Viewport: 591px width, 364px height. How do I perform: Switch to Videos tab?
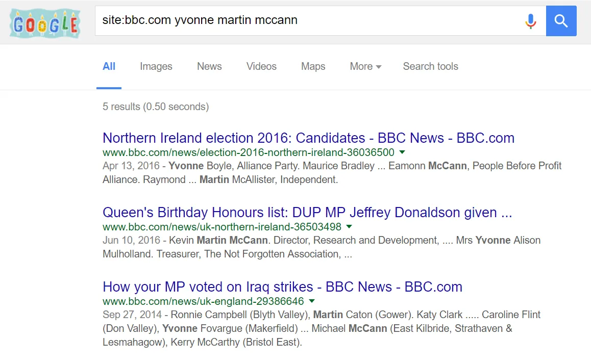pyautogui.click(x=261, y=66)
